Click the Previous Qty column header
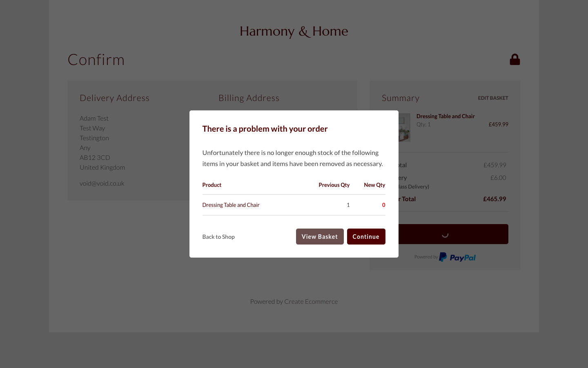The width and height of the screenshot is (588, 368). 334,185
